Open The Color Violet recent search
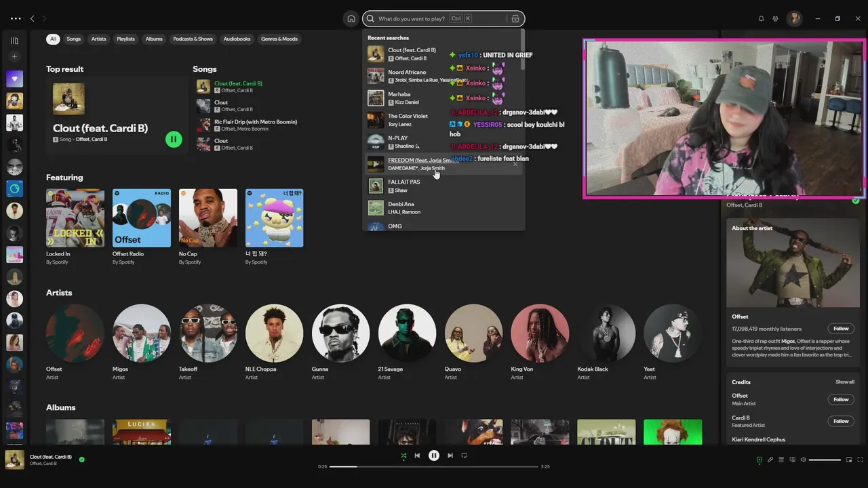Image resolution: width=868 pixels, height=488 pixels. (444, 120)
